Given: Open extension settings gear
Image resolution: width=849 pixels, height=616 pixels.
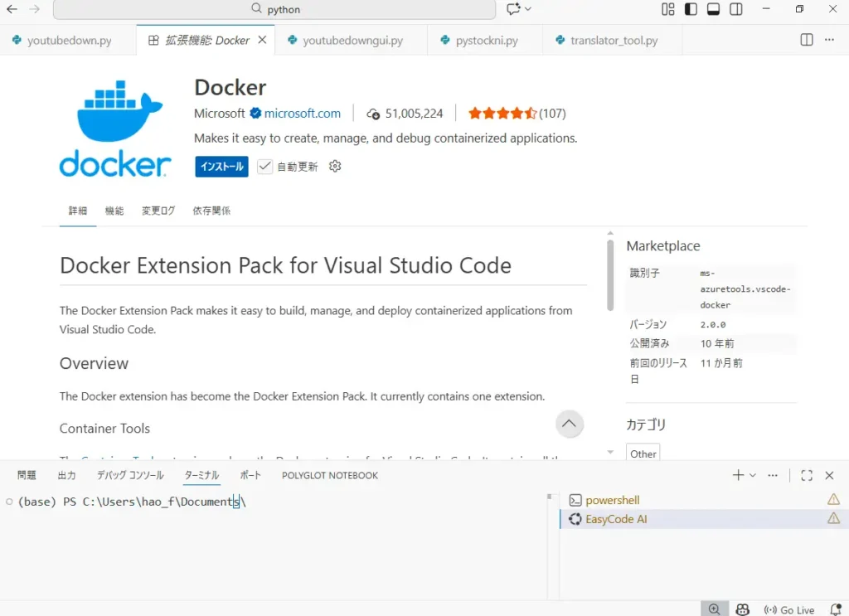Looking at the screenshot, I should [335, 166].
